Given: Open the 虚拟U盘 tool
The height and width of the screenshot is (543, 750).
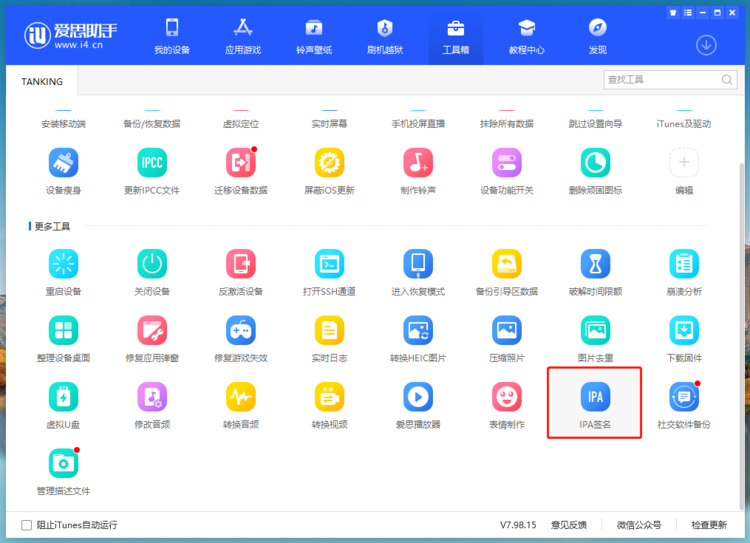Looking at the screenshot, I should pyautogui.click(x=63, y=397).
